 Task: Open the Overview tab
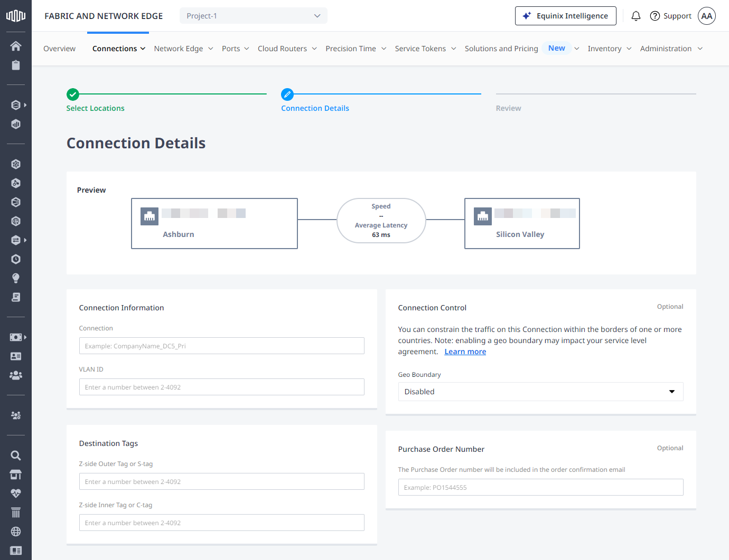(x=59, y=49)
